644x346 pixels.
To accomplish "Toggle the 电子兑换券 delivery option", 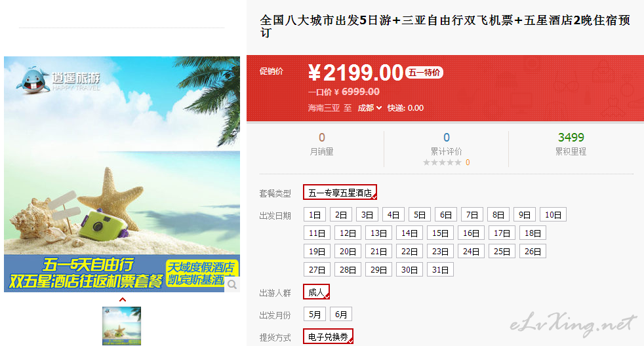I will (328, 337).
